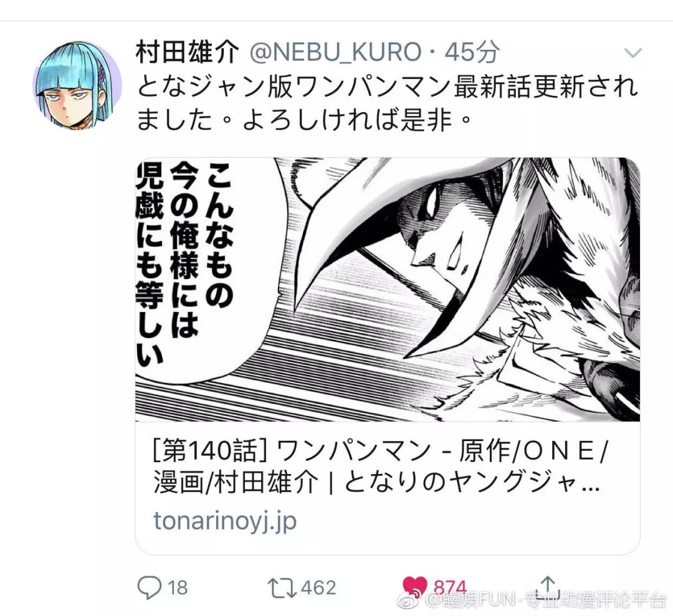
Task: Open 村田雄介 display name profile
Action: tap(188, 52)
